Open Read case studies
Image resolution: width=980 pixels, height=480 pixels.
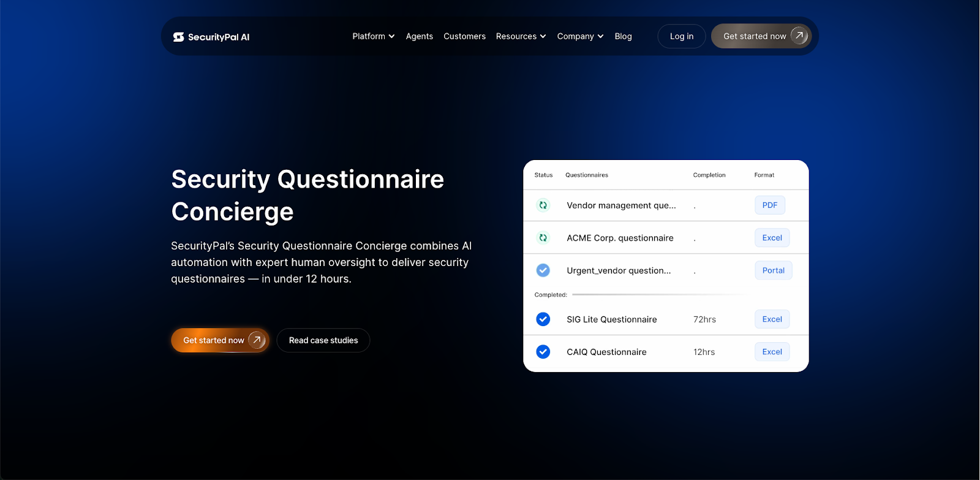(323, 340)
